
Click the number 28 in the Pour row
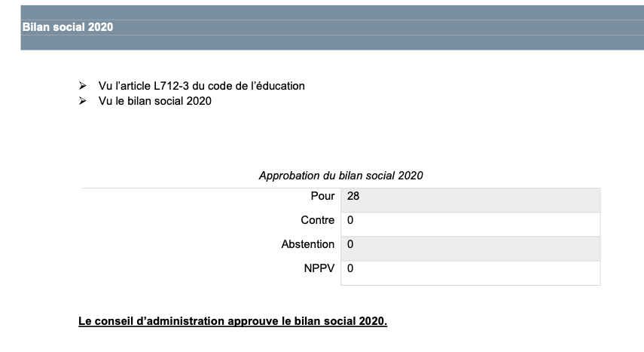353,196
